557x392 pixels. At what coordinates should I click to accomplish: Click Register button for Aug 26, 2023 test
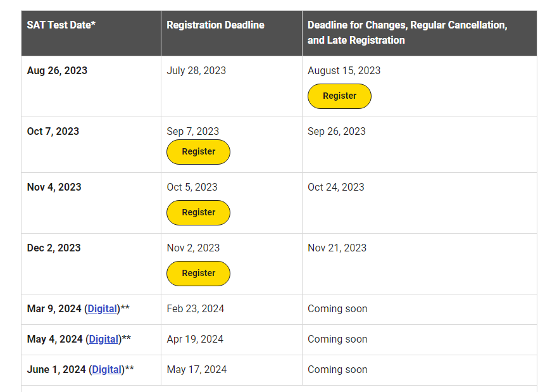coord(339,96)
